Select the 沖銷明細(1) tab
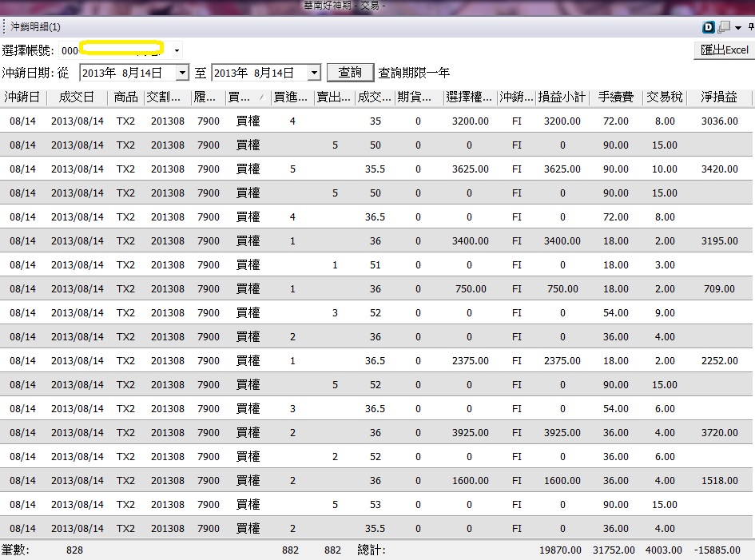Screen dimensions: 755x560 35,27
